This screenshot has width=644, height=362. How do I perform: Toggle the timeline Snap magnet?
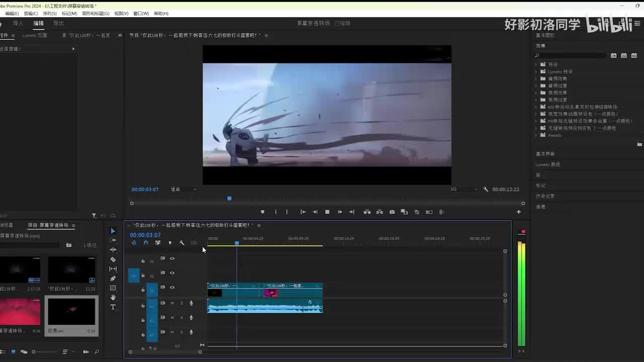145,243
